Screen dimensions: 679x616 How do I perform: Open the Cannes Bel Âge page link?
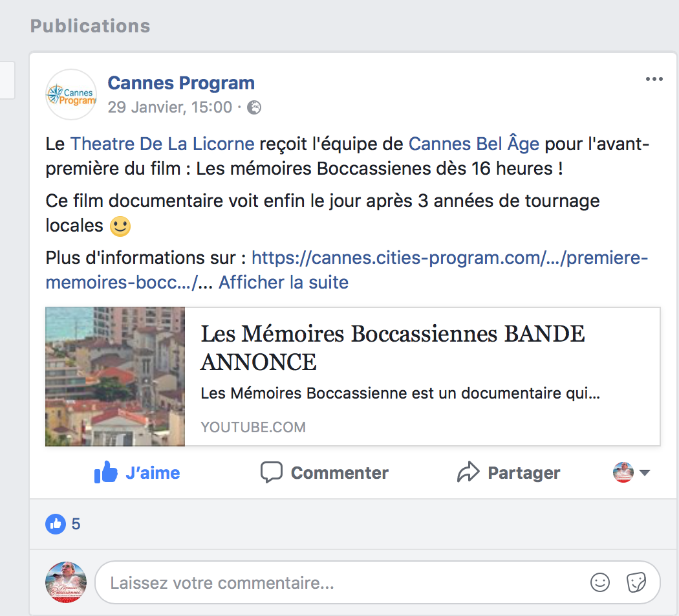tap(474, 144)
